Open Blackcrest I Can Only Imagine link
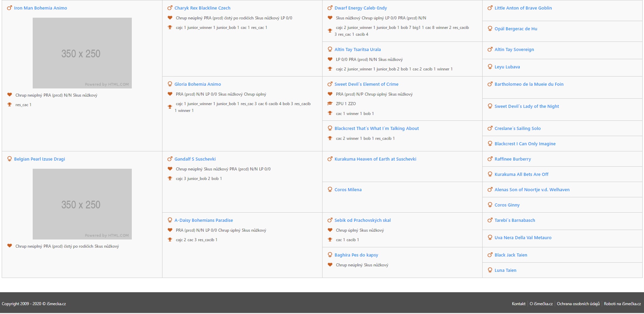The image size is (644, 314). tap(525, 144)
